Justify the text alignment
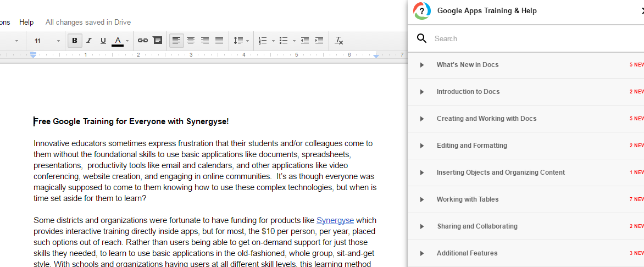The image size is (644, 267). point(219,41)
